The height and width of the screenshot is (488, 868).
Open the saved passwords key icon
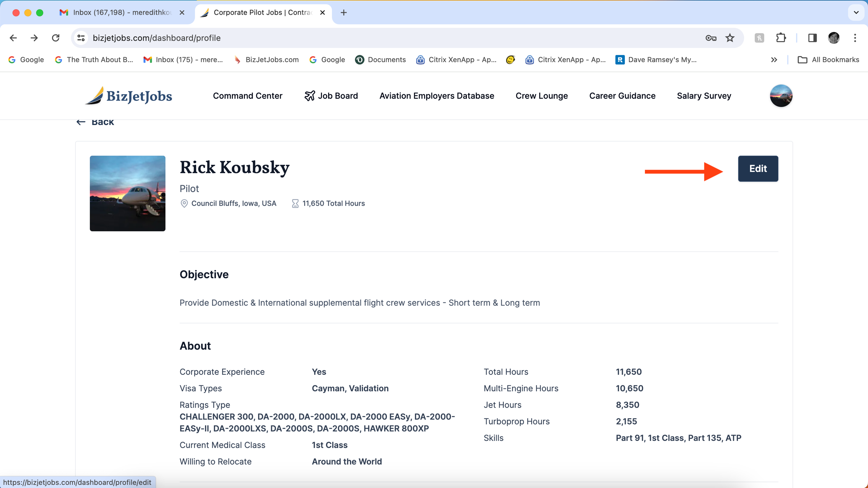[711, 38]
